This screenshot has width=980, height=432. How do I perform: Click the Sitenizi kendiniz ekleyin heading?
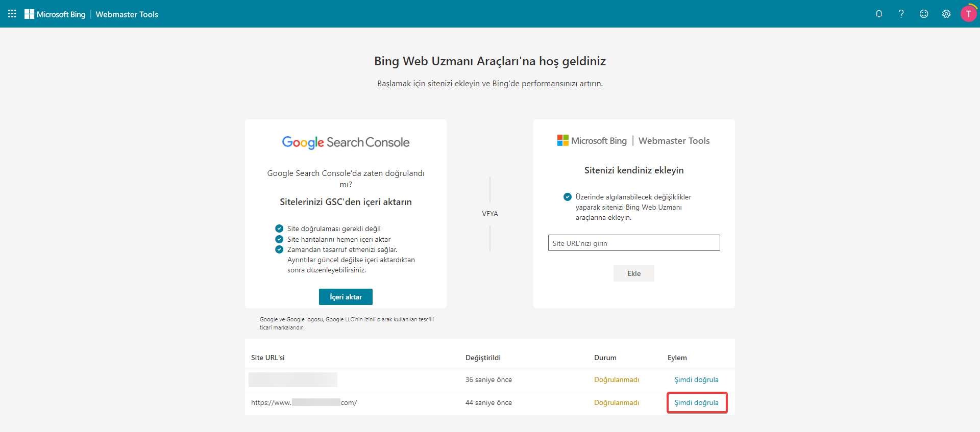click(x=634, y=170)
